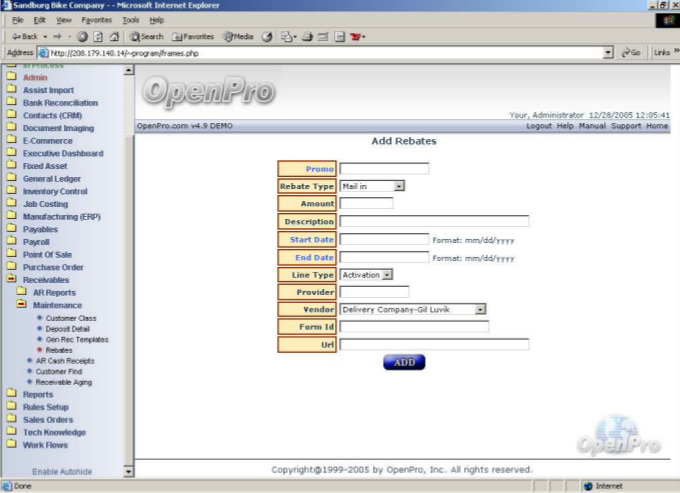This screenshot has width=680, height=493.
Task: Select Customer Class in sidebar tree
Action: click(71, 318)
